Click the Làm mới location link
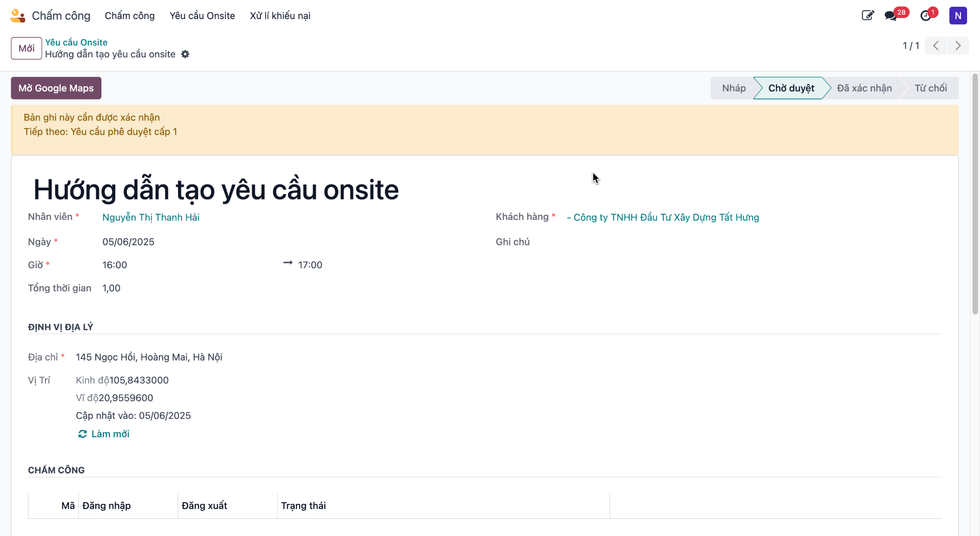 click(x=110, y=434)
